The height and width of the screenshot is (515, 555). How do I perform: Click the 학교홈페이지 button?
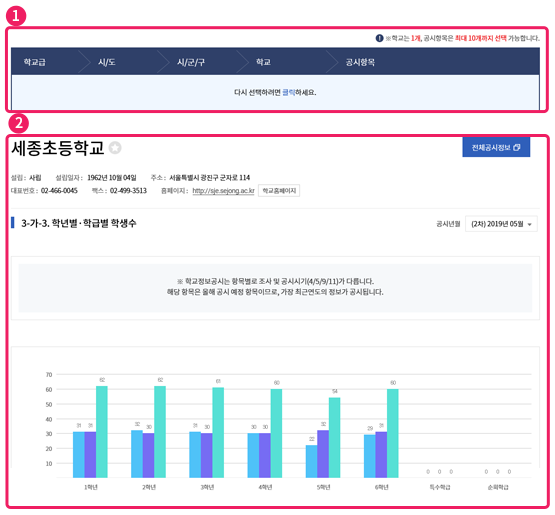click(x=279, y=191)
